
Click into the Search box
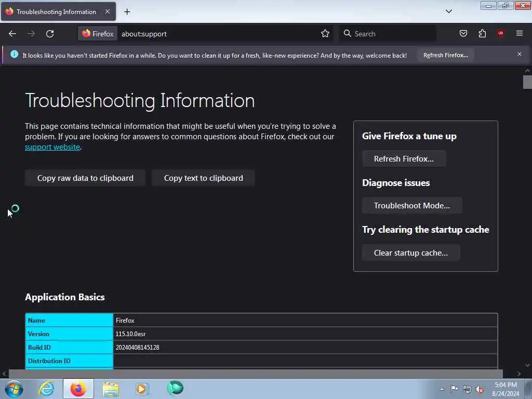[388, 34]
